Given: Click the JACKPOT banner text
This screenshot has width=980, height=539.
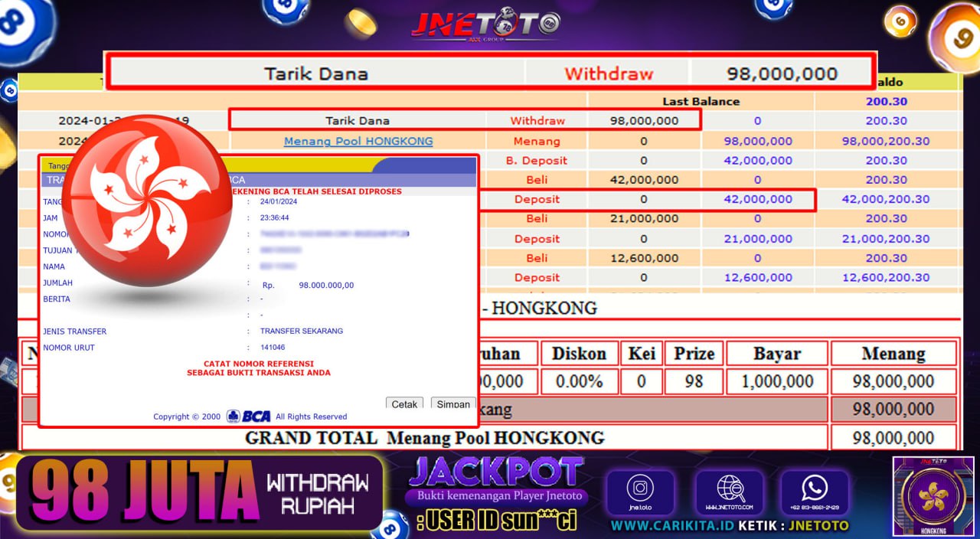Looking at the screenshot, I should [496, 471].
